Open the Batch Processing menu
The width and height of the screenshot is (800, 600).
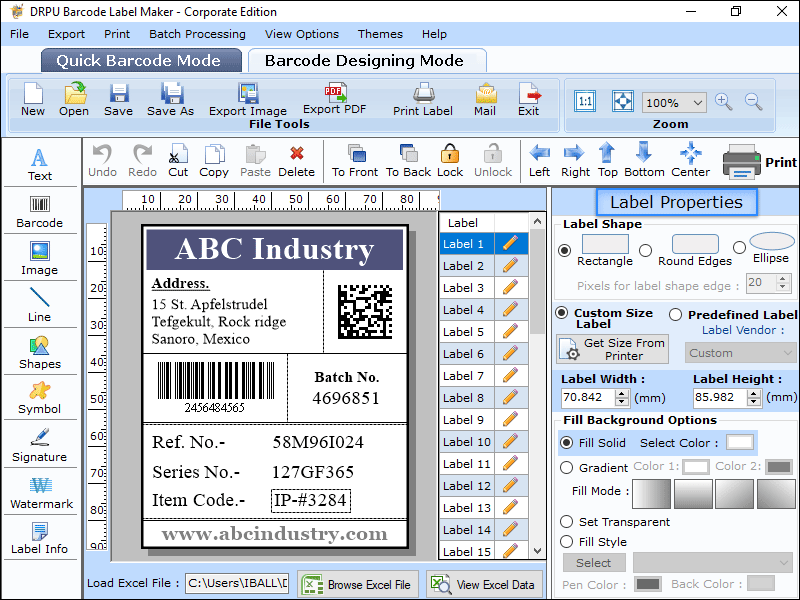[x=197, y=34]
